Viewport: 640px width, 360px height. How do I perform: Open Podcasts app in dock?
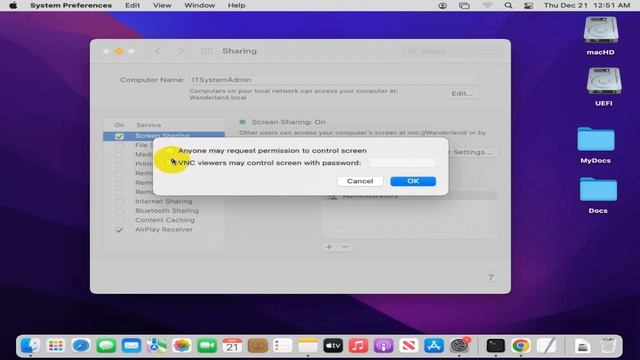tap(383, 346)
